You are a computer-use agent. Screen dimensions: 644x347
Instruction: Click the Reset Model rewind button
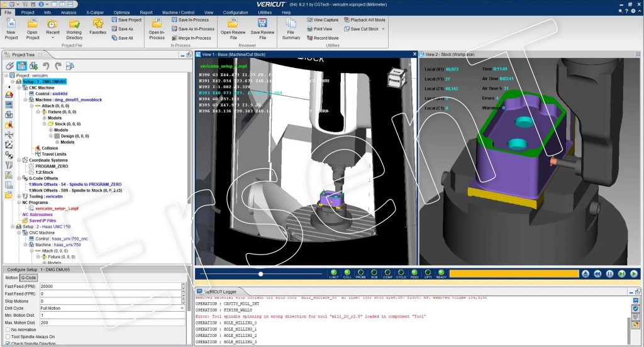(x=597, y=274)
